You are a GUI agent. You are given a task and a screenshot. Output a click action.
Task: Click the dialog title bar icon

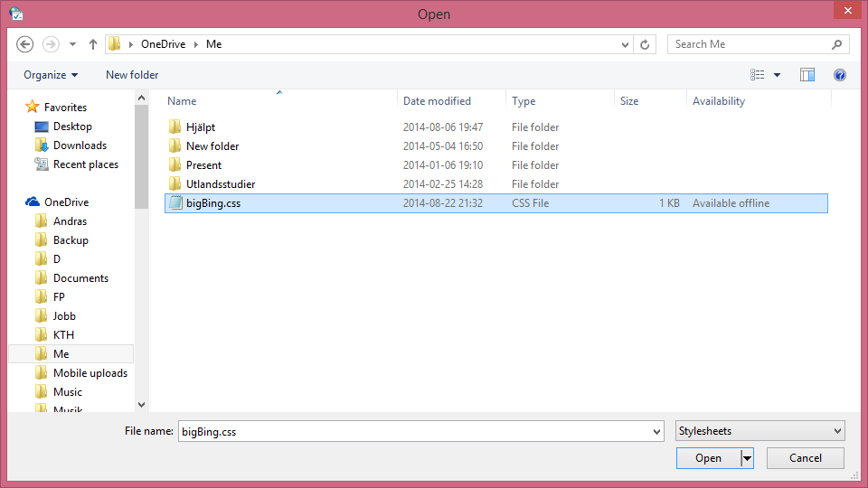point(16,14)
